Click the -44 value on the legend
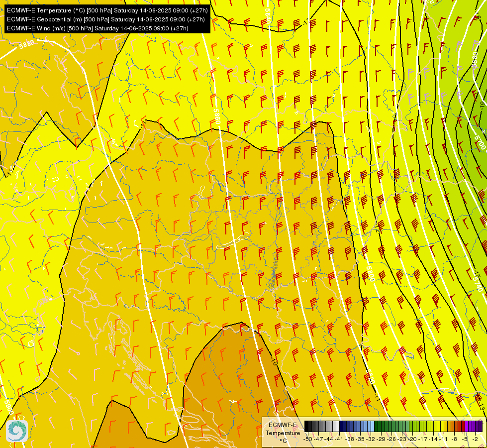Image resolution: width=487 pixels, height=448 pixels. [329, 439]
